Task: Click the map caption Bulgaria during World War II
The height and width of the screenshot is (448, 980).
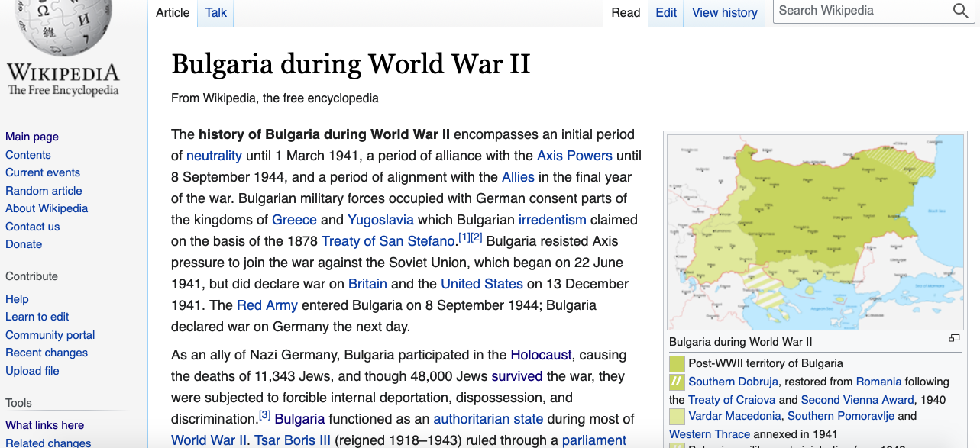Action: (741, 342)
